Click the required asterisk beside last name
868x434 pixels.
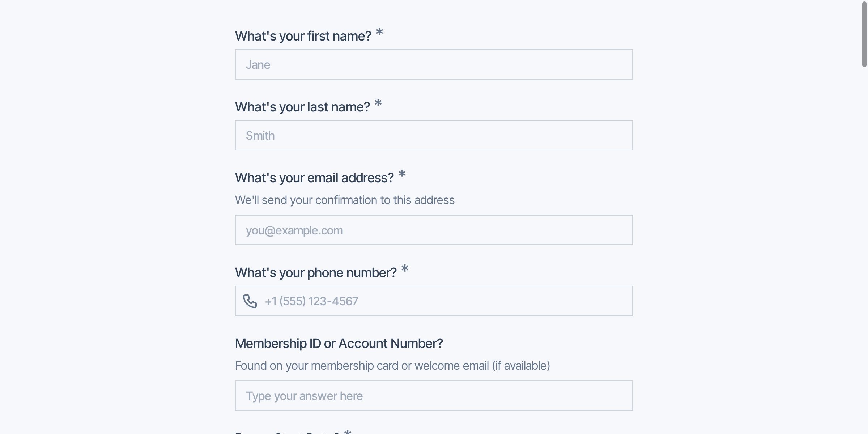378,103
